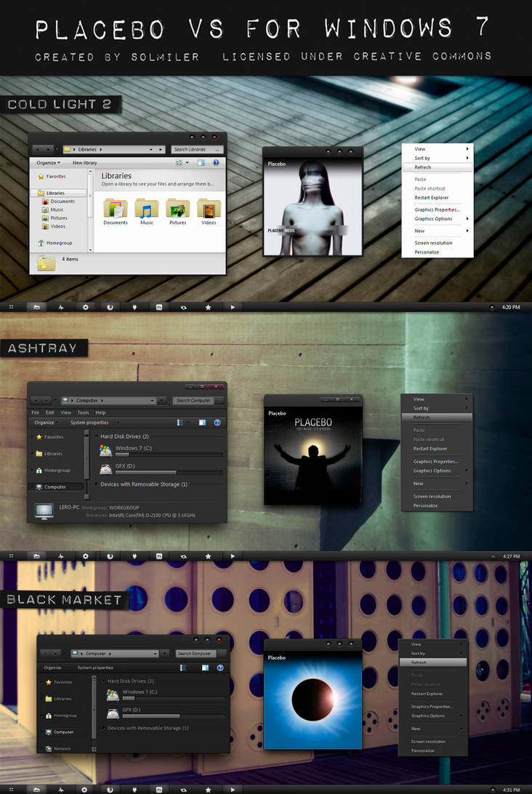The image size is (532, 794).
Task: Choose Refresh in Cold Light 2 context menu
Action: click(x=438, y=167)
